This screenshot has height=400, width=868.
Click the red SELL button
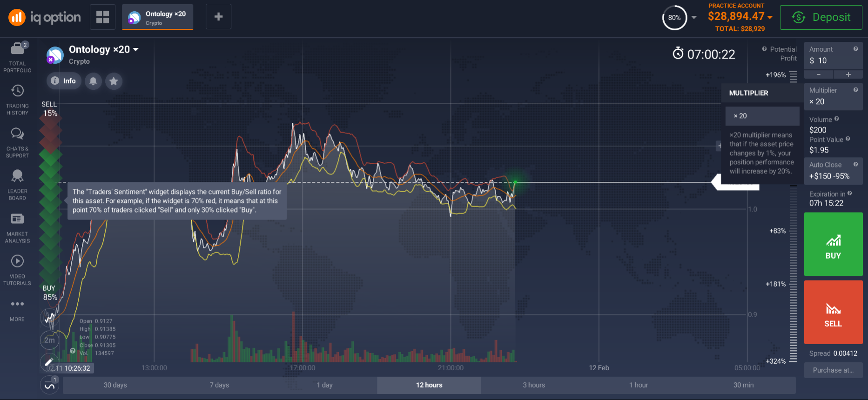833,312
